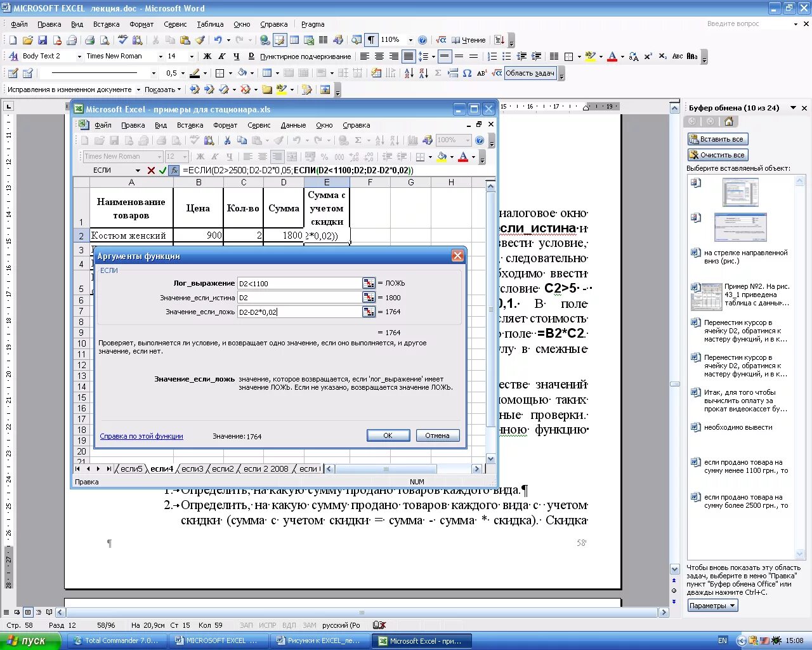
Task: Click the Paste clipboard icon
Action: click(185, 40)
